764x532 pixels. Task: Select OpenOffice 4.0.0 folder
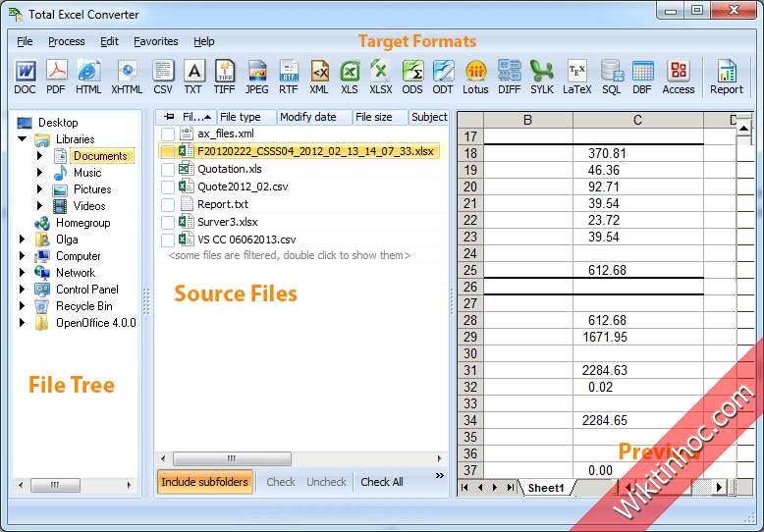tap(95, 323)
